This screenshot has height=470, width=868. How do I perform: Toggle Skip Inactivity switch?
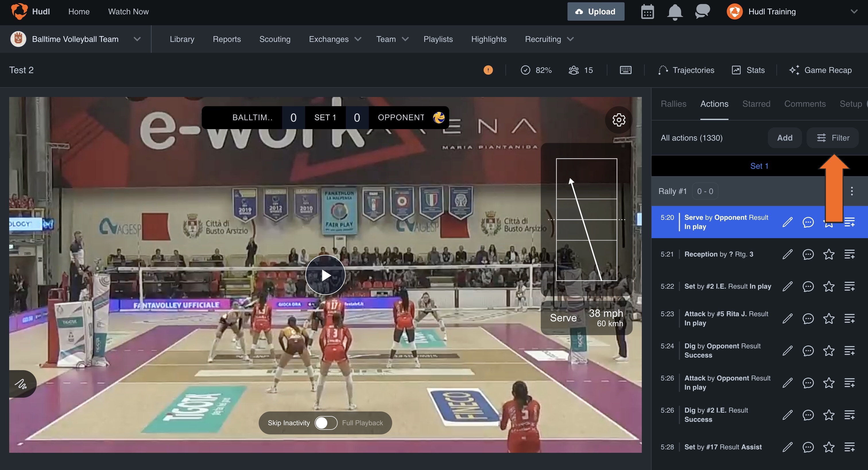[x=326, y=423]
